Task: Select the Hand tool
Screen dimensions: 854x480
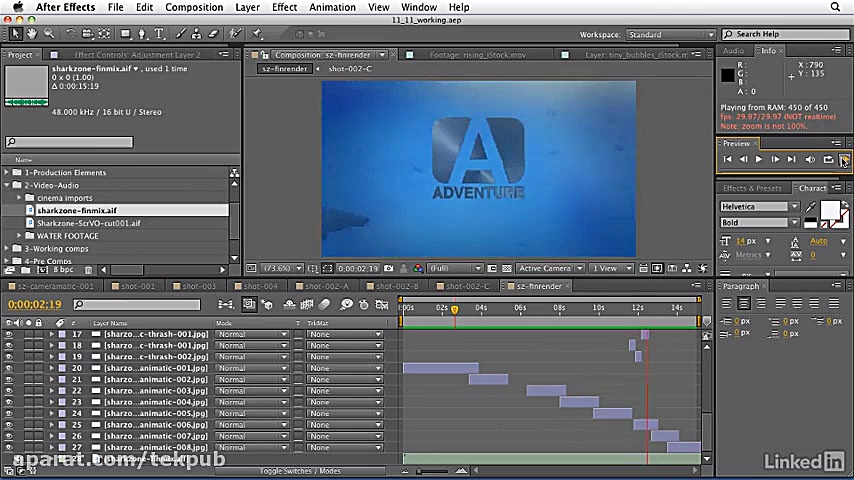Action: [x=32, y=34]
